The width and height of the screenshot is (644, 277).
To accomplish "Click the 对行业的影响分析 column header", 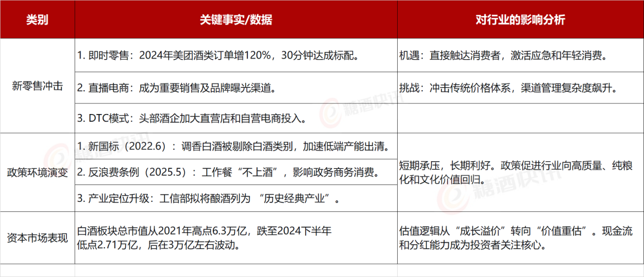I will point(520,20).
